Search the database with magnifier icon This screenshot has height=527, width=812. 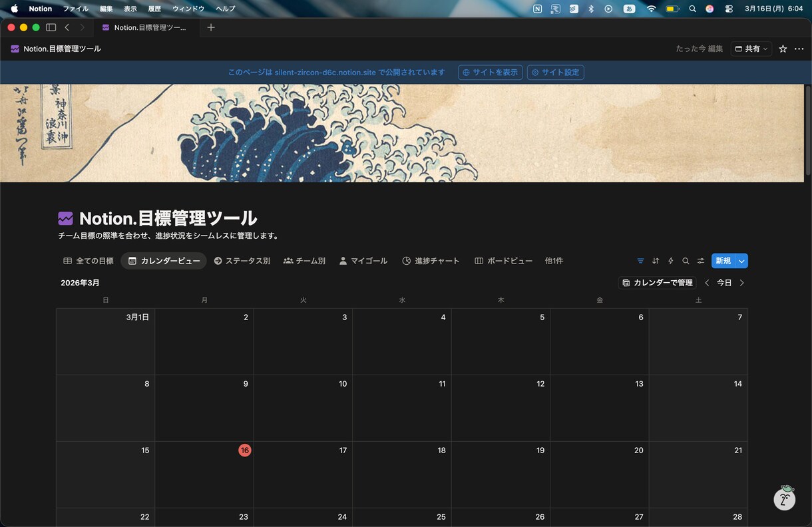click(686, 261)
